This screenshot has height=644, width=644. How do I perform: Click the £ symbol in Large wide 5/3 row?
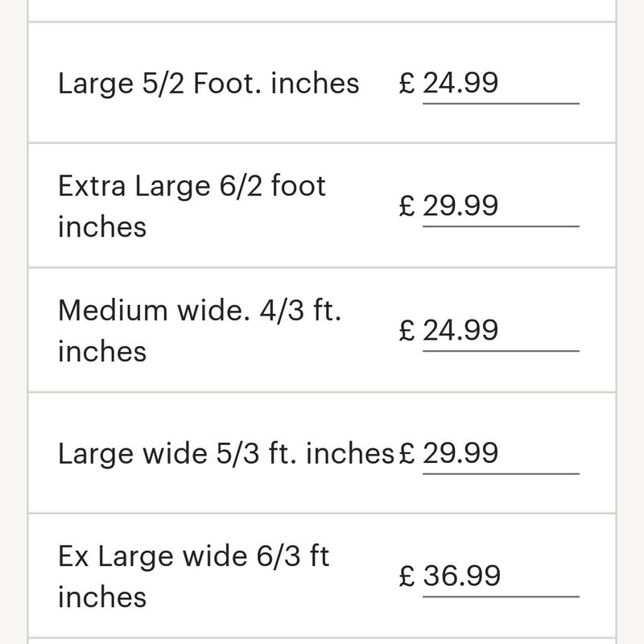click(x=407, y=453)
